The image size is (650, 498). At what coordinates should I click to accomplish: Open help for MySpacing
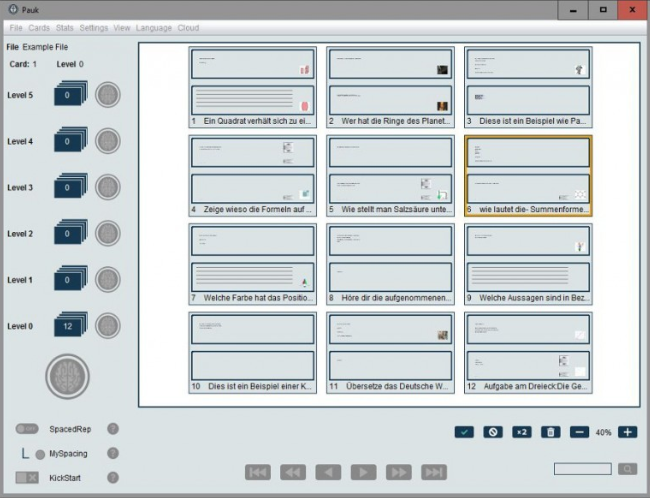click(x=113, y=453)
